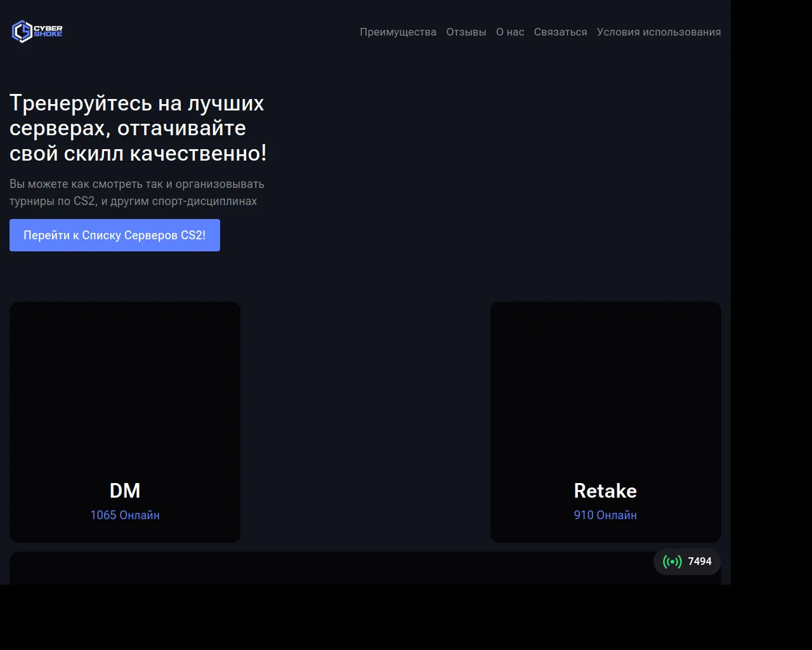
Task: Click the Тренеруйтесь на лучших серверах headline
Action: [x=138, y=128]
